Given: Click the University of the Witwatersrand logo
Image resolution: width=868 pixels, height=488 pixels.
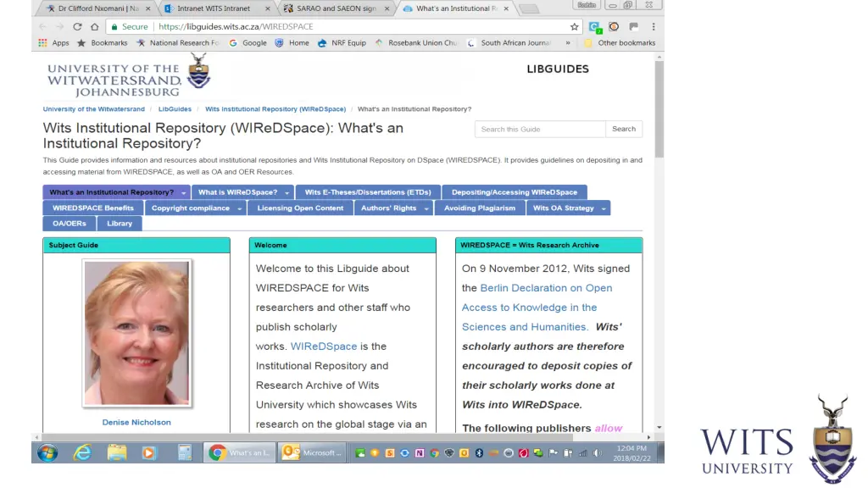Looking at the screenshot, I should click(129, 75).
